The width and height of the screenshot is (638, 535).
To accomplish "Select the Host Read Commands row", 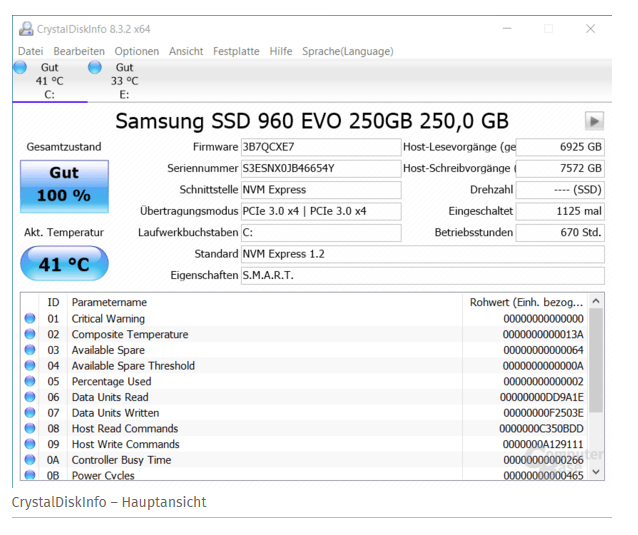I will [x=304, y=428].
